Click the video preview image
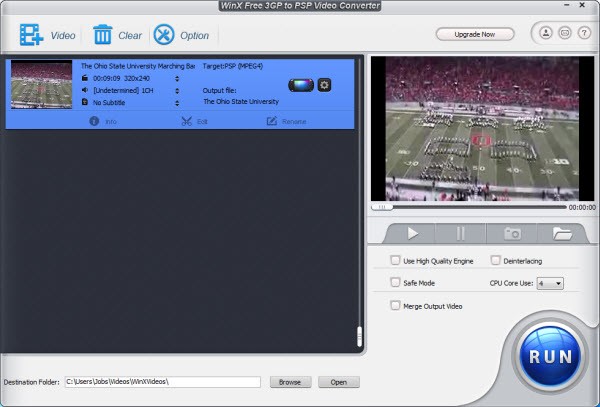Screen dimensions: 600x407 [x=482, y=129]
